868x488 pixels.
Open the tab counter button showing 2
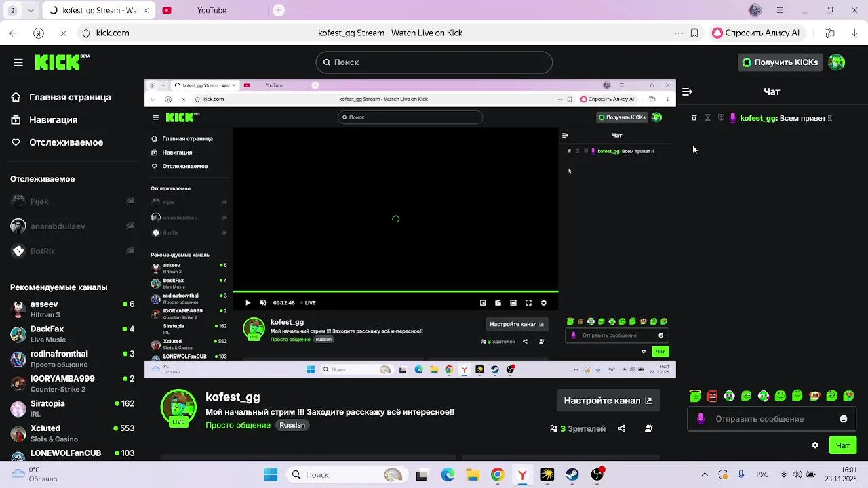[x=12, y=10]
